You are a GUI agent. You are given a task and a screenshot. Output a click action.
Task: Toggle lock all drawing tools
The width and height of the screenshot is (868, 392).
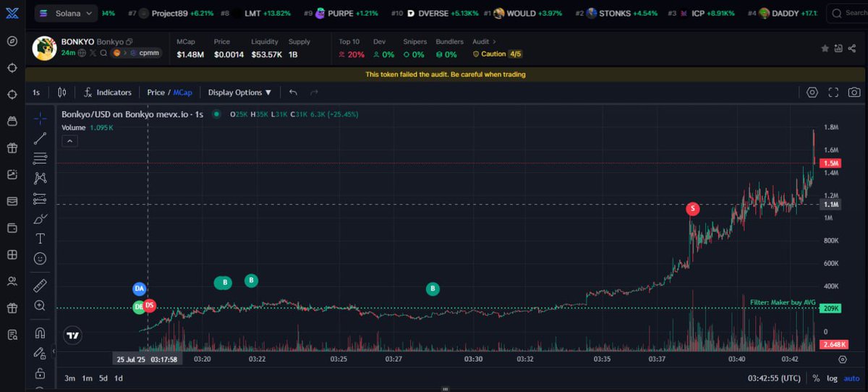(x=41, y=373)
